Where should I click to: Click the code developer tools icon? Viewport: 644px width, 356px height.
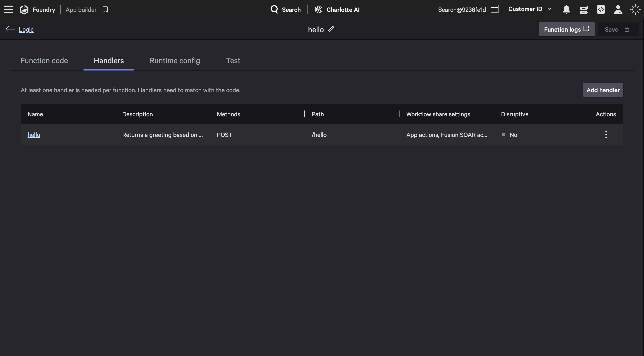click(601, 9)
